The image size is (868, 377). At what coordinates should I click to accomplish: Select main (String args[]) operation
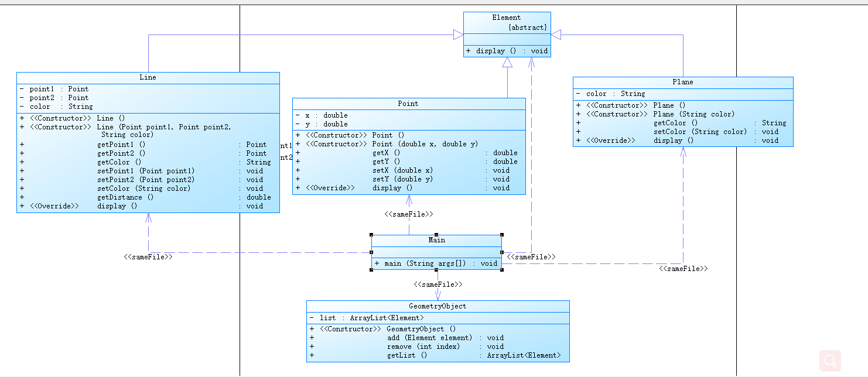(436, 263)
